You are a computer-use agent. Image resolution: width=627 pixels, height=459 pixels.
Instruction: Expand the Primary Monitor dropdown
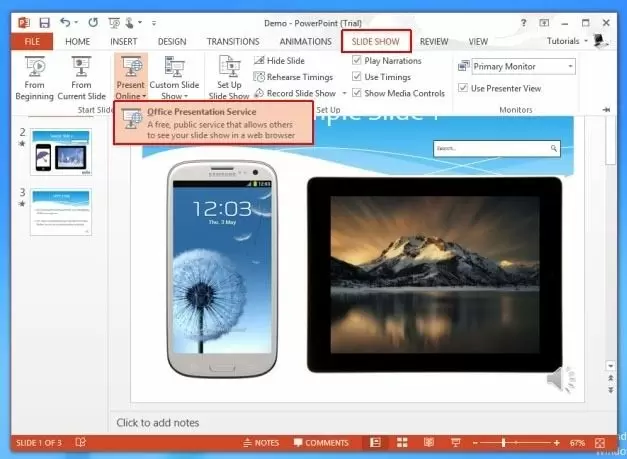pos(570,66)
